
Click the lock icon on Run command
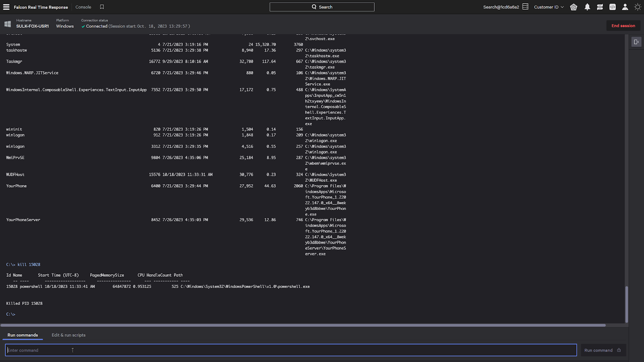619,350
